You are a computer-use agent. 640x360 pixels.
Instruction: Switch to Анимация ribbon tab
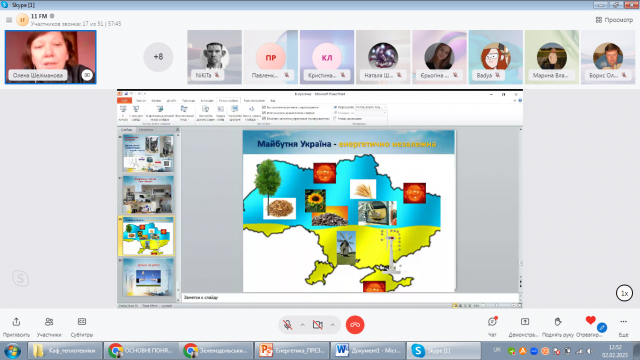[x=207, y=100]
